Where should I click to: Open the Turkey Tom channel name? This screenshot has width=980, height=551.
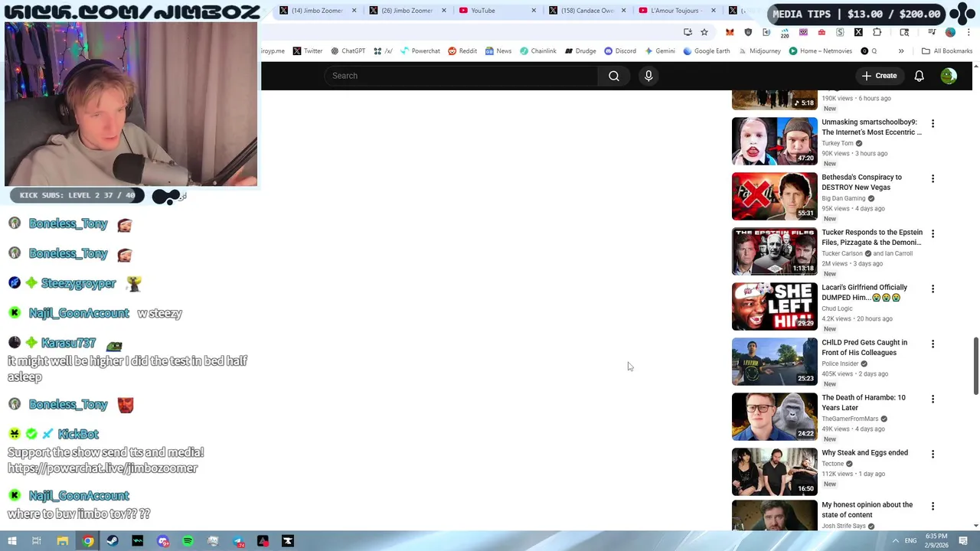tap(837, 143)
